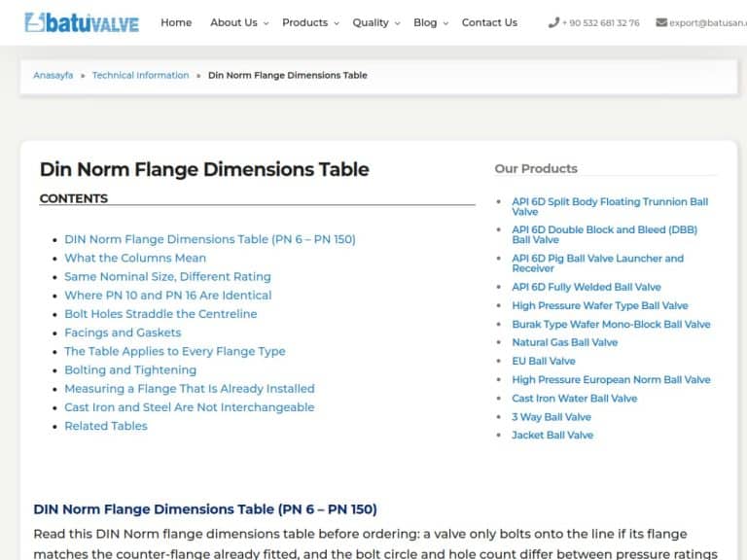Image resolution: width=747 pixels, height=560 pixels.
Task: Open Anasayfa breadcrumb link
Action: click(53, 75)
